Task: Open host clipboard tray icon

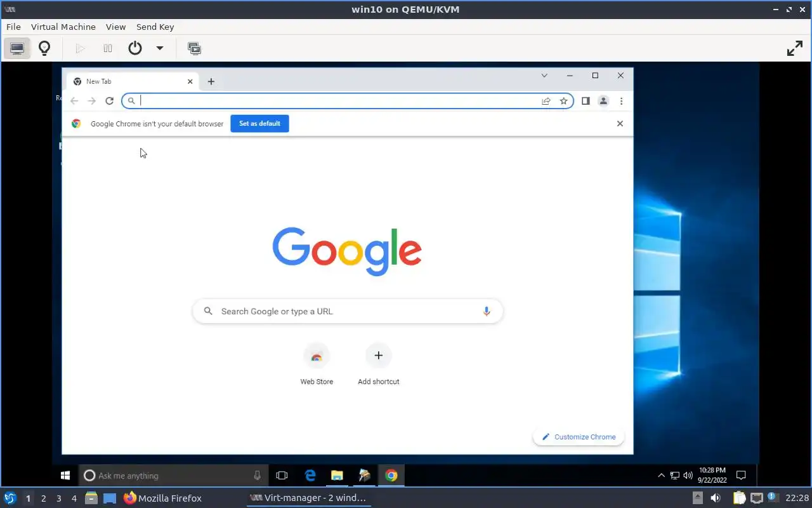Action: (739, 498)
